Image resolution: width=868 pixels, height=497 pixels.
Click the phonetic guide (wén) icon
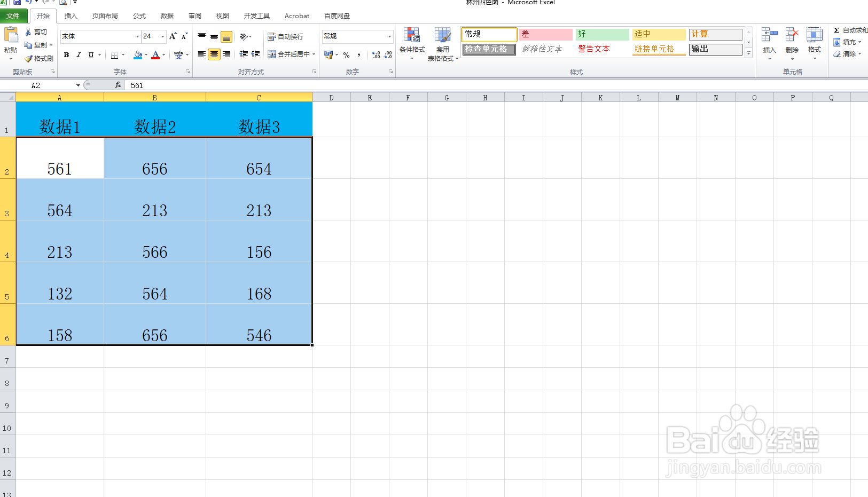pyautogui.click(x=178, y=55)
